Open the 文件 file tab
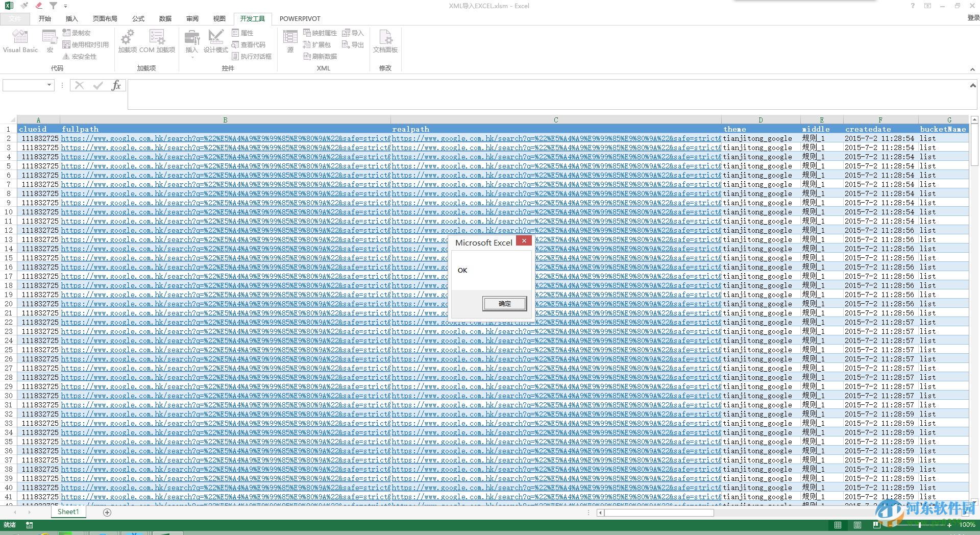The width and height of the screenshot is (980, 535). click(15, 19)
